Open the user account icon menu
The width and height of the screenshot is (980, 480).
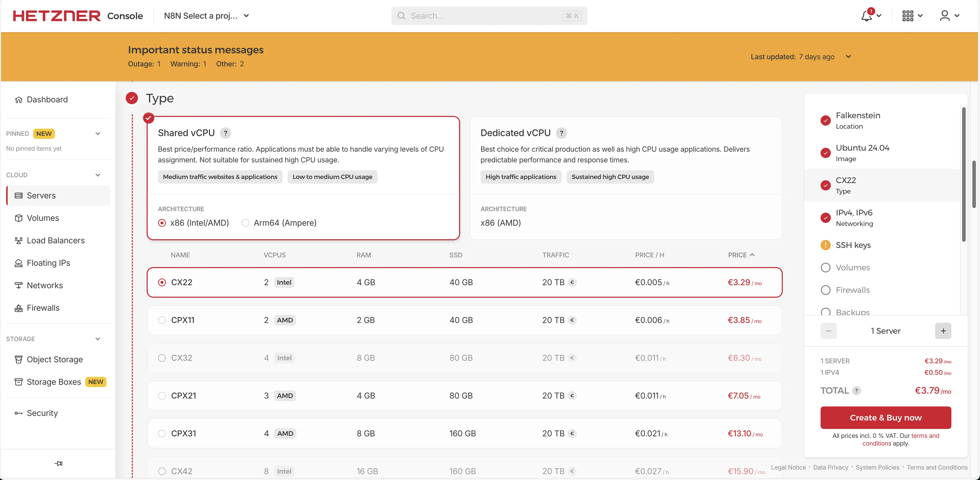coord(945,16)
